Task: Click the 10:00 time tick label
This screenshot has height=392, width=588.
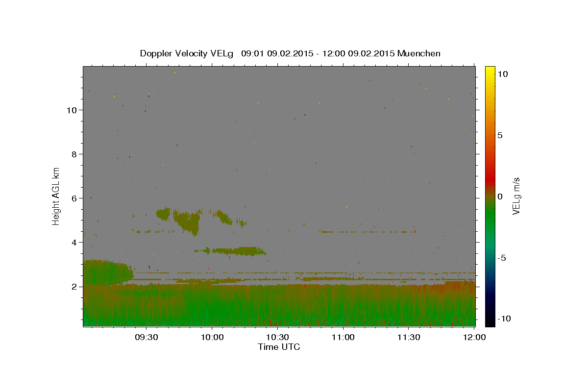Action: coord(212,338)
